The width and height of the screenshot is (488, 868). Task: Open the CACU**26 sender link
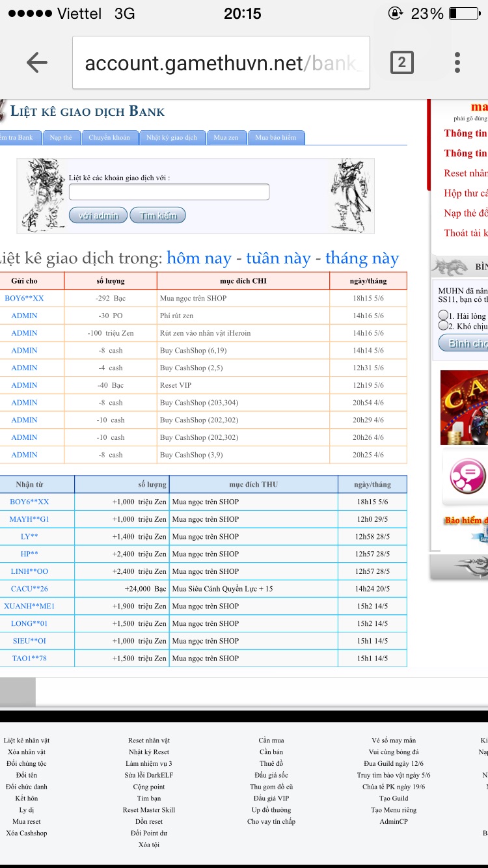click(29, 589)
